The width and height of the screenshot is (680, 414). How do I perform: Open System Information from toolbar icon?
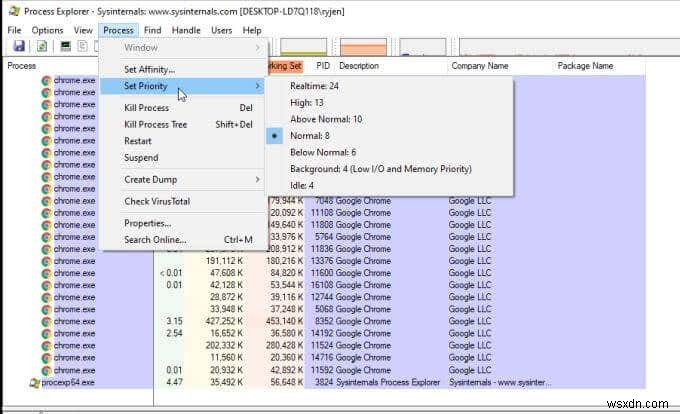65,46
